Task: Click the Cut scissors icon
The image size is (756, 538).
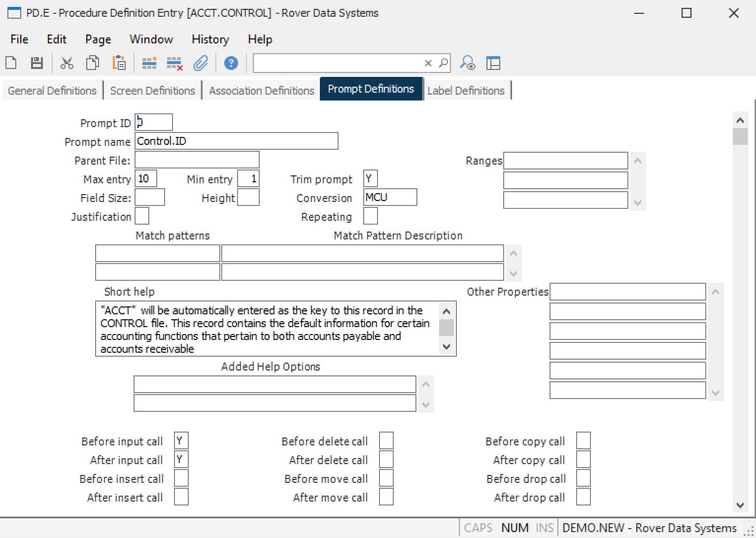Action: (x=67, y=63)
